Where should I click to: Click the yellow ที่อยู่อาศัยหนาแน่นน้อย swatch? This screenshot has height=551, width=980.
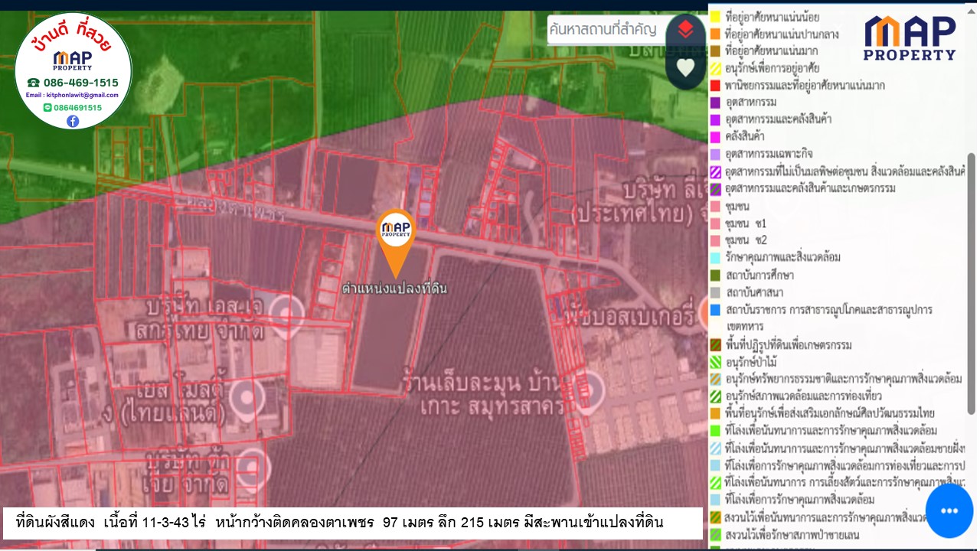tap(715, 17)
